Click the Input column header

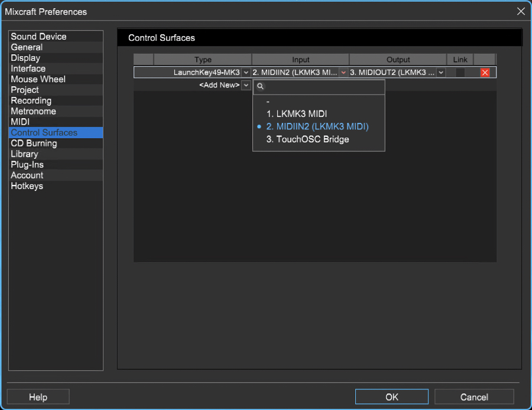[301, 59]
